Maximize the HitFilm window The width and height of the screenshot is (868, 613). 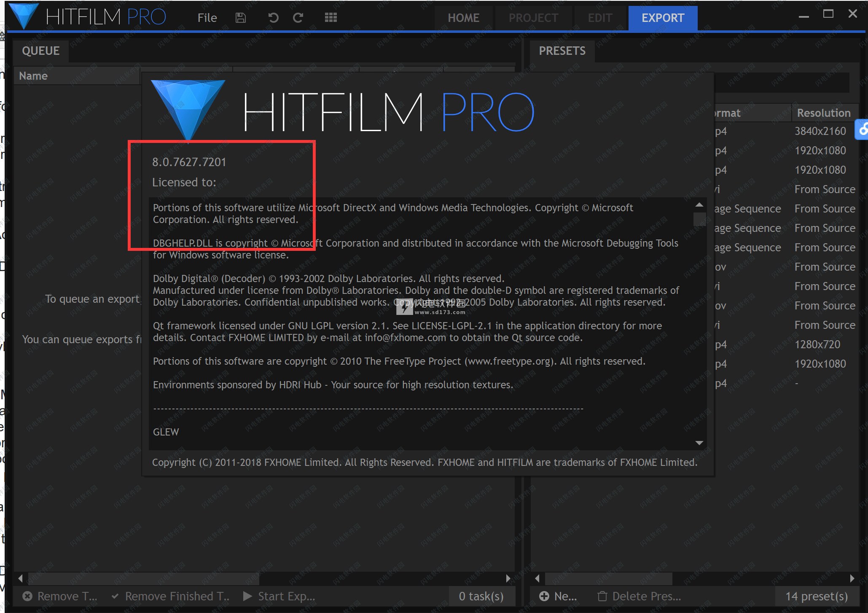pos(828,14)
